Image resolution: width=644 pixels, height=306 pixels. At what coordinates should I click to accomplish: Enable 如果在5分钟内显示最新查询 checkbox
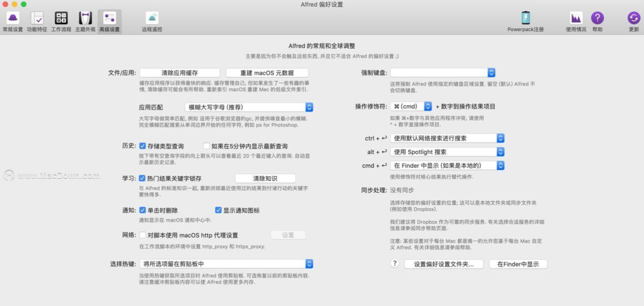point(206,146)
